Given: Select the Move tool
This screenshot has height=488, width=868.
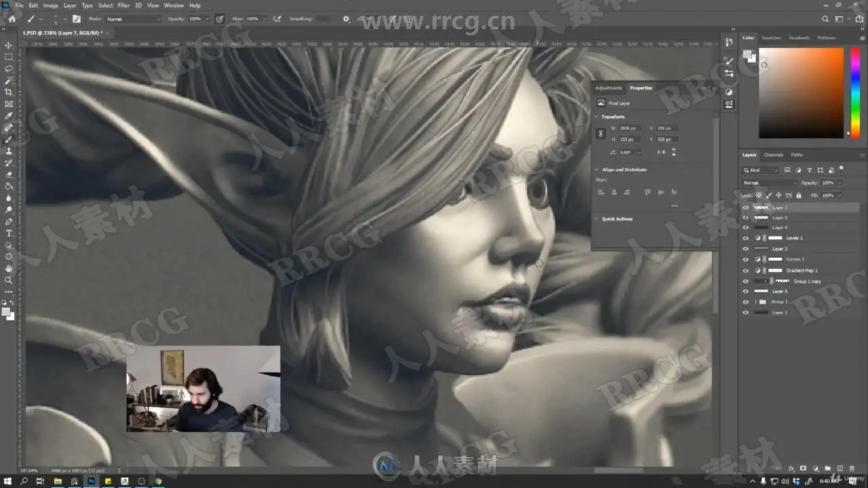Looking at the screenshot, I should coord(9,45).
